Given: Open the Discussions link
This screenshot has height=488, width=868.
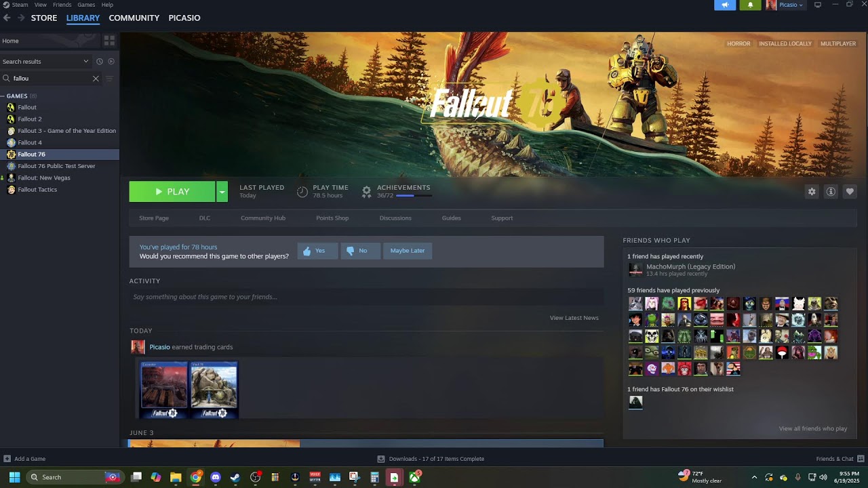Looking at the screenshot, I should click(395, 218).
